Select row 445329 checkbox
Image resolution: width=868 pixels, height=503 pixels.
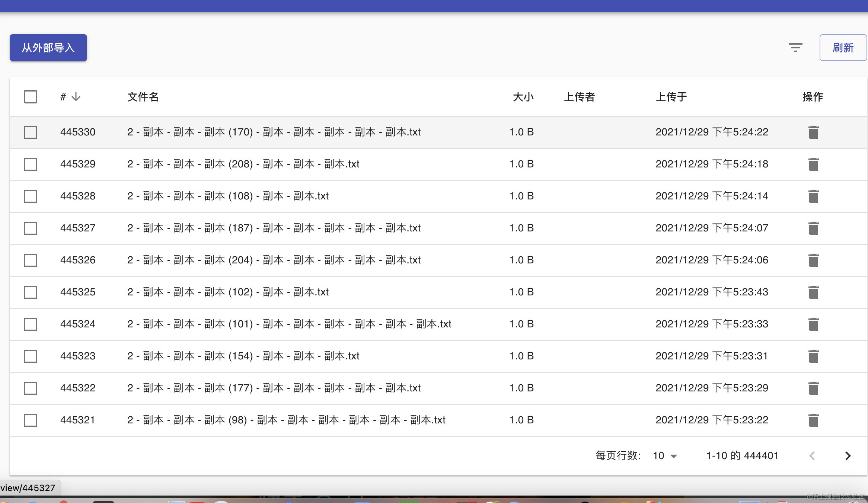click(x=31, y=164)
